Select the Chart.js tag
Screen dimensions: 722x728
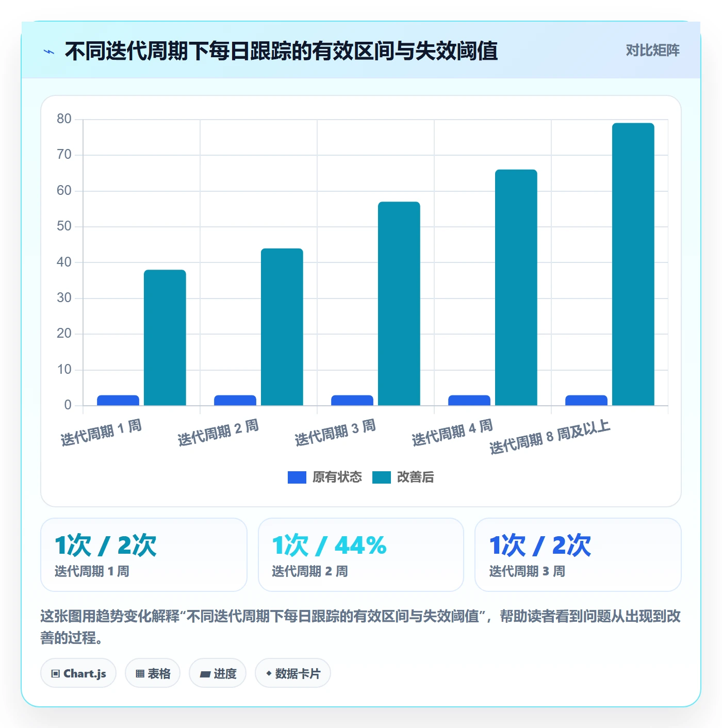78,673
